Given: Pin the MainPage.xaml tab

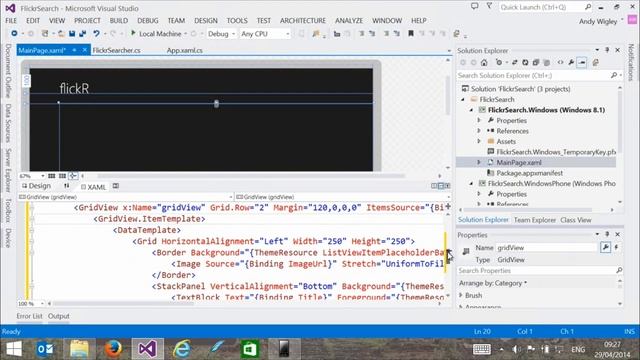Looking at the screenshot, I should tap(74, 50).
